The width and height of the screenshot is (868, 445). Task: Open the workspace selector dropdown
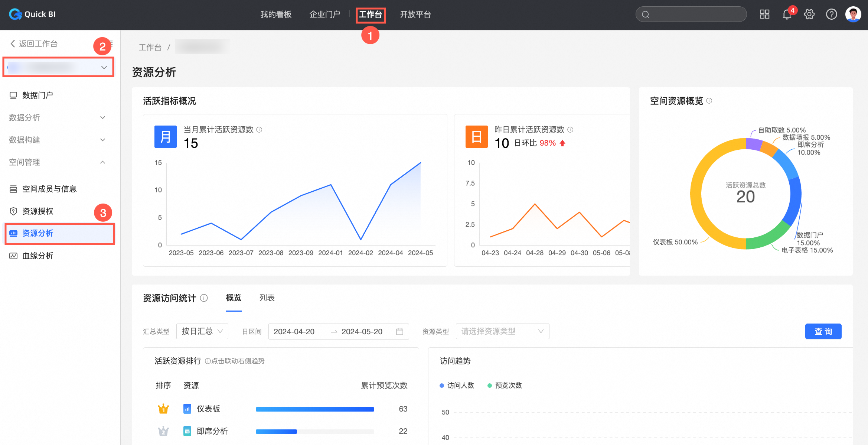tap(58, 67)
